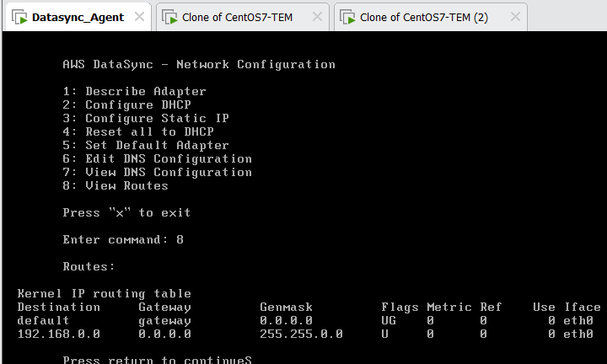
Task: Click the Clone of CentOS7-TEM VM icon
Action: click(x=169, y=18)
